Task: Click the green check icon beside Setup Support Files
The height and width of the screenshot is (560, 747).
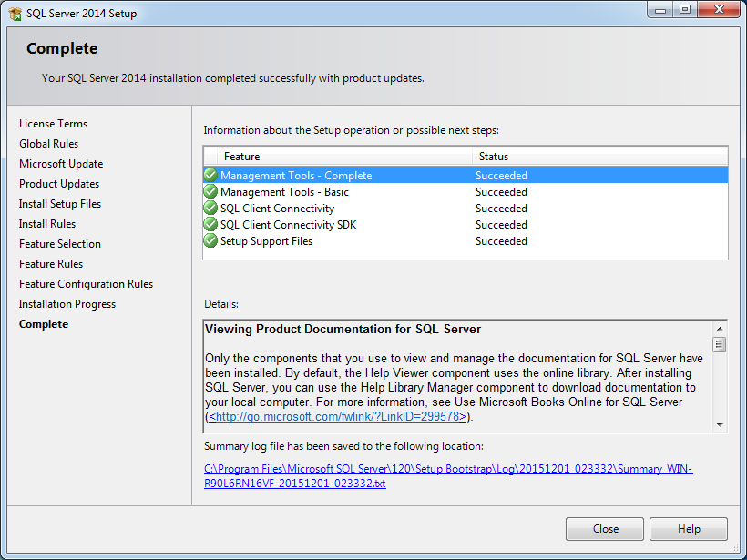Action: [x=210, y=241]
